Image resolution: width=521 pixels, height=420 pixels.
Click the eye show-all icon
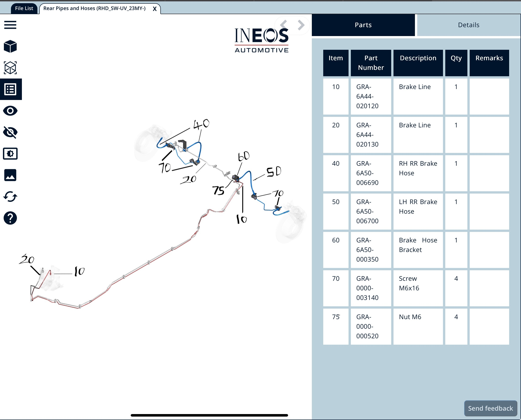10,111
